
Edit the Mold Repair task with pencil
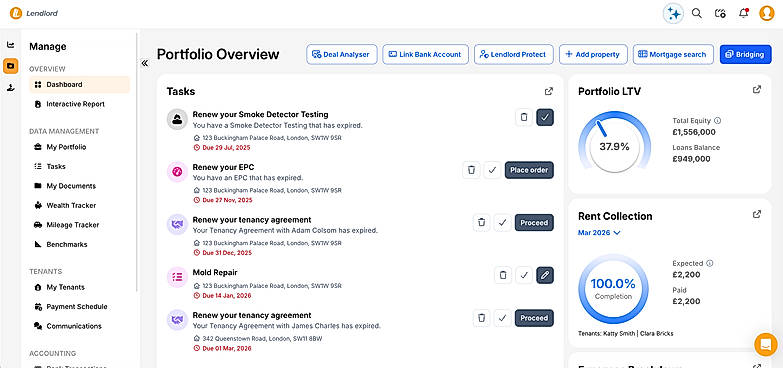pos(545,275)
